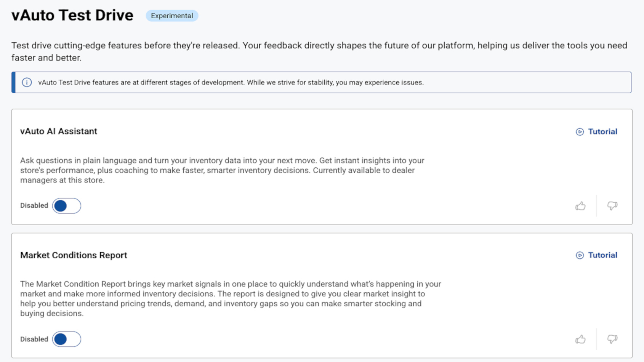644x362 pixels.
Task: Give thumbs down to Market Conditions Report
Action: click(612, 339)
